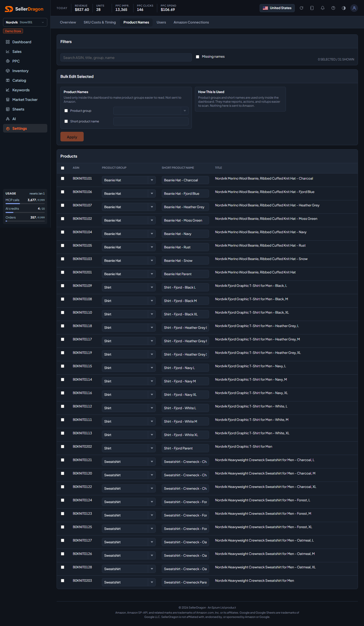This screenshot has height=626, width=364.
Task: Click the Sales chart icon in sidebar
Action: point(8,52)
